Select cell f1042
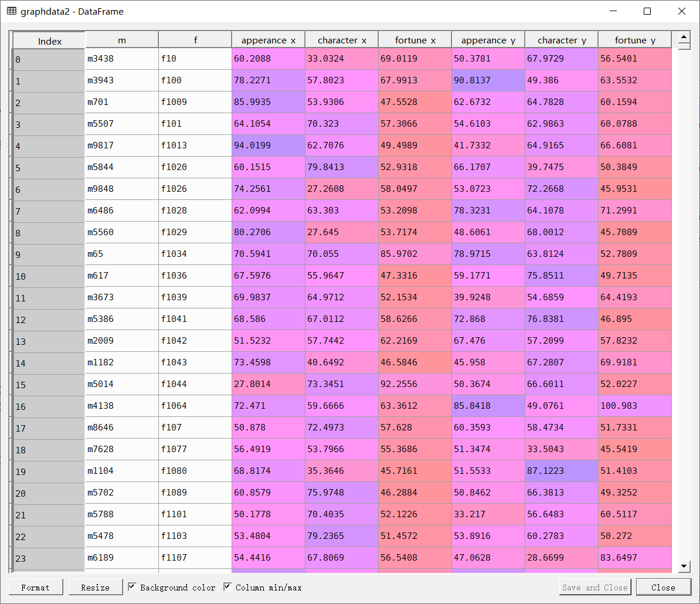700x604 pixels. pyautogui.click(x=195, y=341)
